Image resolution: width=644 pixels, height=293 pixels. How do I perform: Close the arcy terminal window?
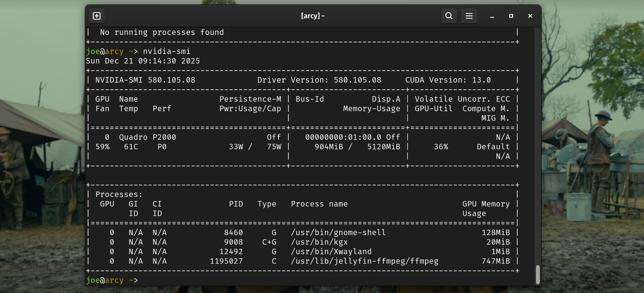tap(530, 16)
